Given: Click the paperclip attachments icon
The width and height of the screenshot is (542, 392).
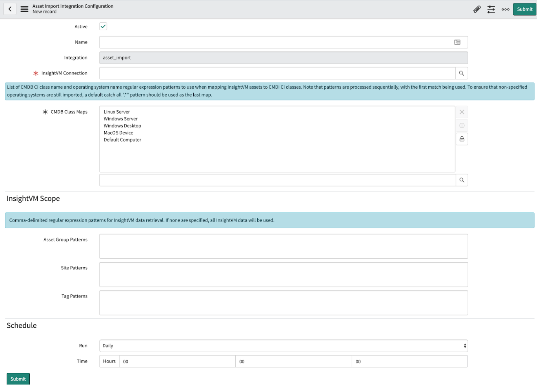Looking at the screenshot, I should pyautogui.click(x=477, y=9).
